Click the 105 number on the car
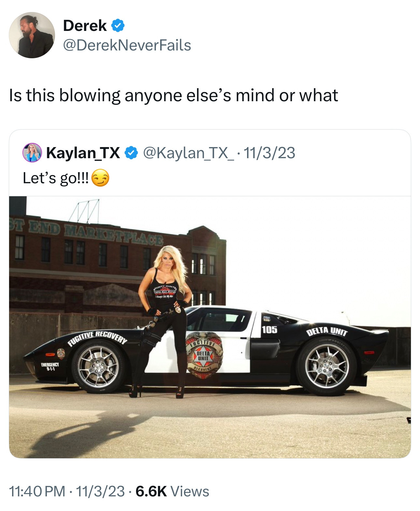This screenshot has height=511, width=420. click(x=270, y=330)
